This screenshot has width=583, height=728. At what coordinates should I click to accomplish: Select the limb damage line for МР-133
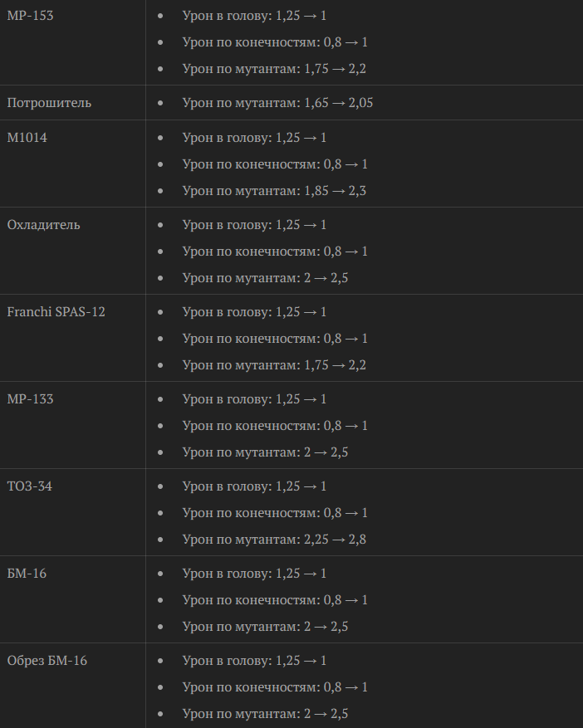click(275, 426)
